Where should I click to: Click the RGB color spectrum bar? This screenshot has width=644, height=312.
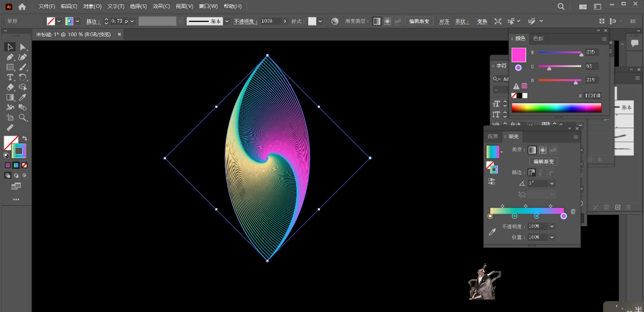point(556,107)
